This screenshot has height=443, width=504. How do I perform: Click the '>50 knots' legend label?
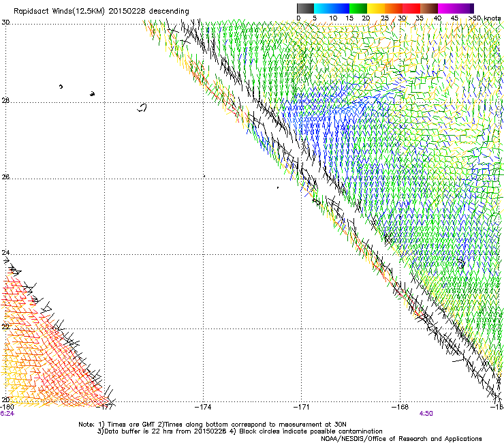(484, 18)
